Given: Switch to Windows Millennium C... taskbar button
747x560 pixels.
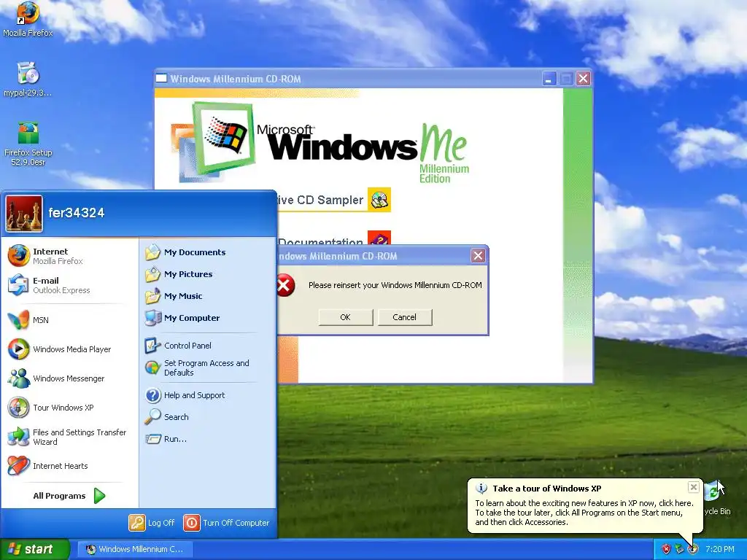Looking at the screenshot, I should coord(135,549).
